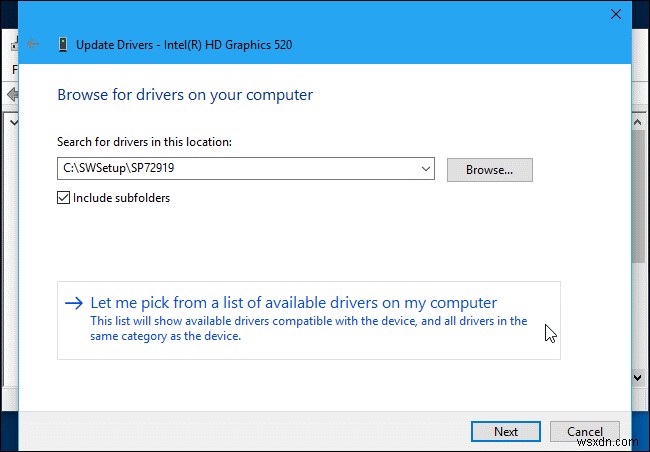Click the back arrow in the dialog header
The height and width of the screenshot is (452, 650).
tap(33, 45)
